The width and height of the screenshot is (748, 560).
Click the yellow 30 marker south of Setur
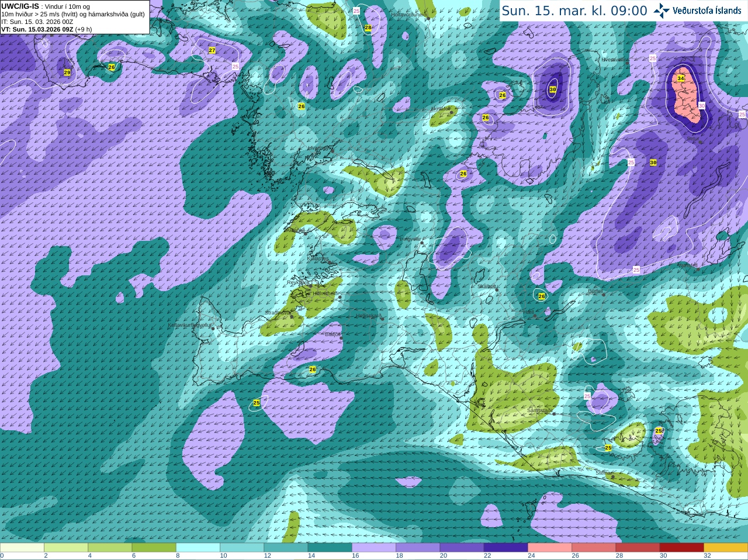click(653, 163)
